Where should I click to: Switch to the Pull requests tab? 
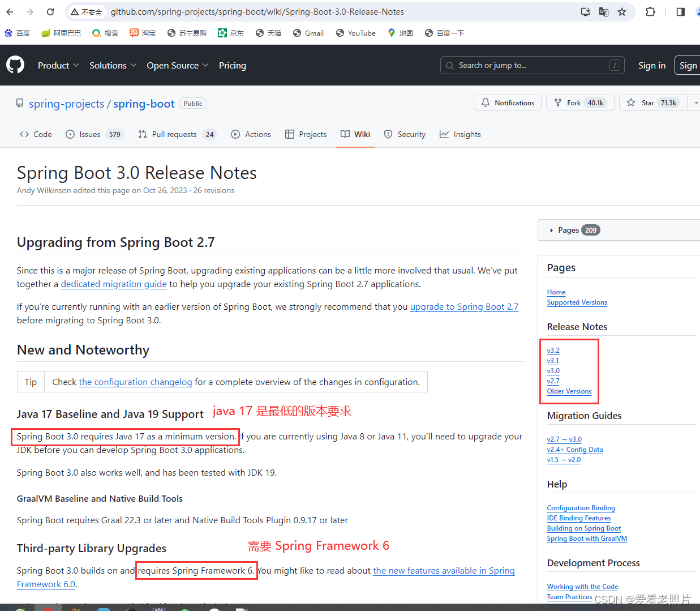[177, 134]
